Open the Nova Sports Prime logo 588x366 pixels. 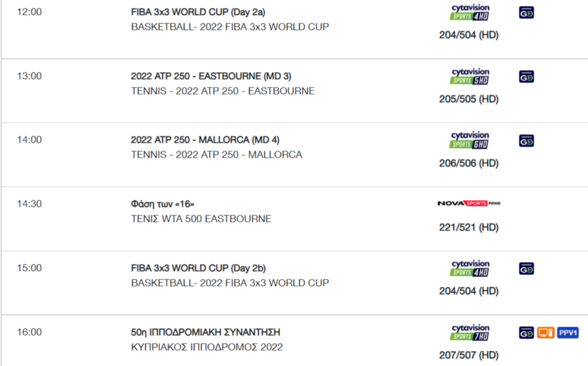[469, 203]
